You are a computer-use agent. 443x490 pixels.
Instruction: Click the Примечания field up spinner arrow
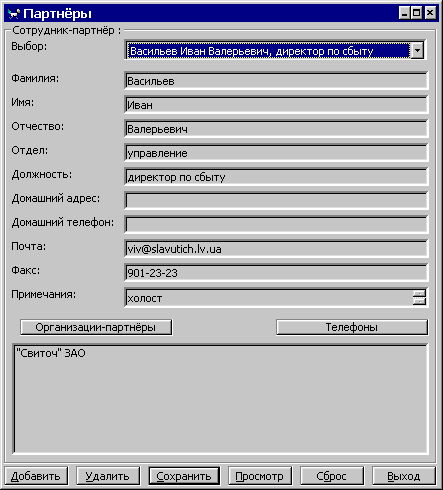(x=419, y=294)
